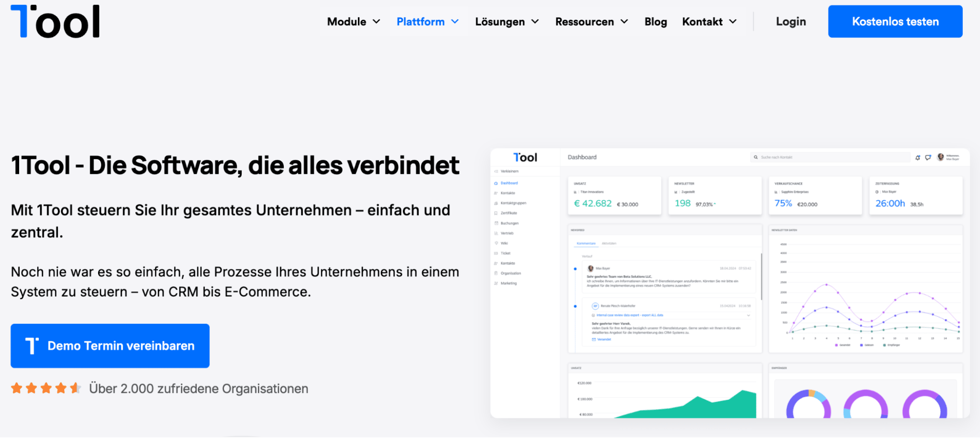Click the 75% Verkaufschance value

pyautogui.click(x=783, y=203)
